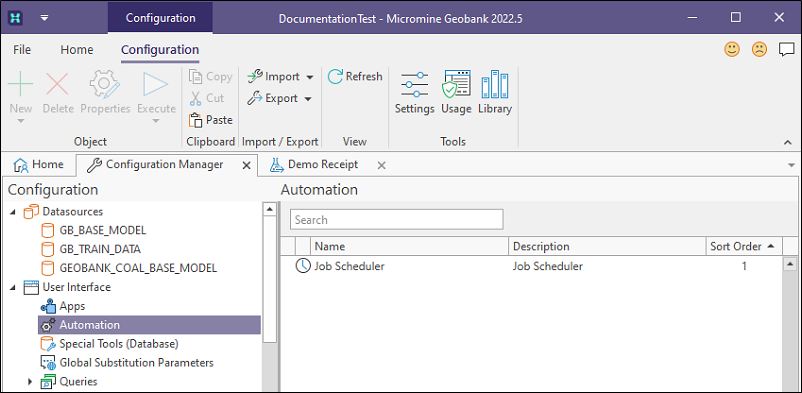This screenshot has height=393, width=802.
Task: Expand the New button dropdown arrow
Action: coord(21,121)
